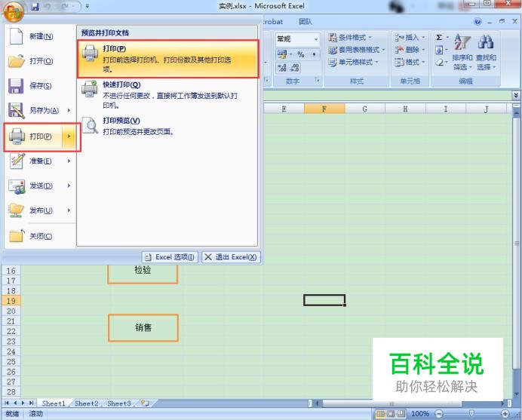Click the 检验 flowchart shape
522x420 pixels.
point(143,274)
